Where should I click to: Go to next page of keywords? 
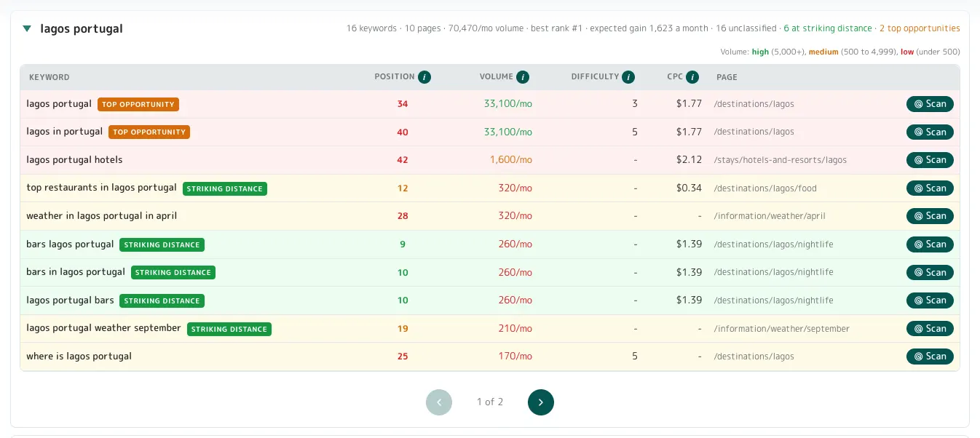(x=541, y=402)
